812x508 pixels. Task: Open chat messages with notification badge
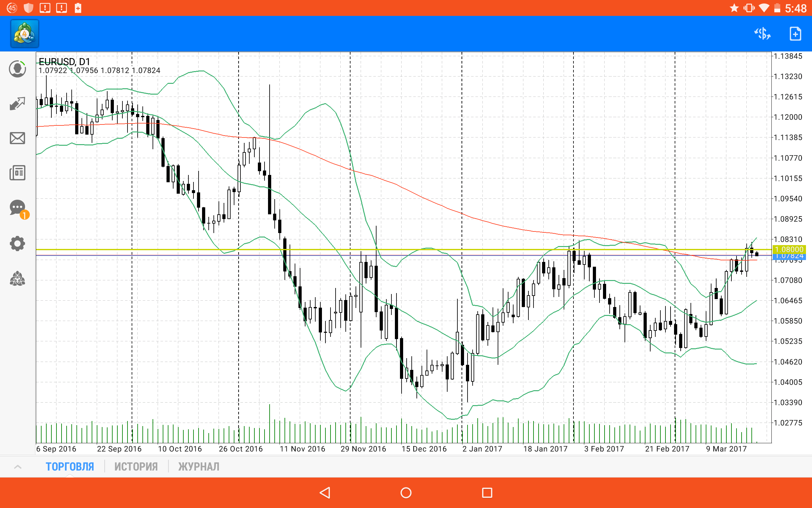click(19, 209)
